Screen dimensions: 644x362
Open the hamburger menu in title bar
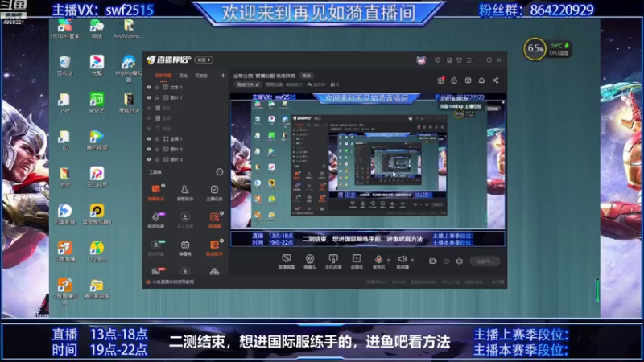[x=469, y=60]
